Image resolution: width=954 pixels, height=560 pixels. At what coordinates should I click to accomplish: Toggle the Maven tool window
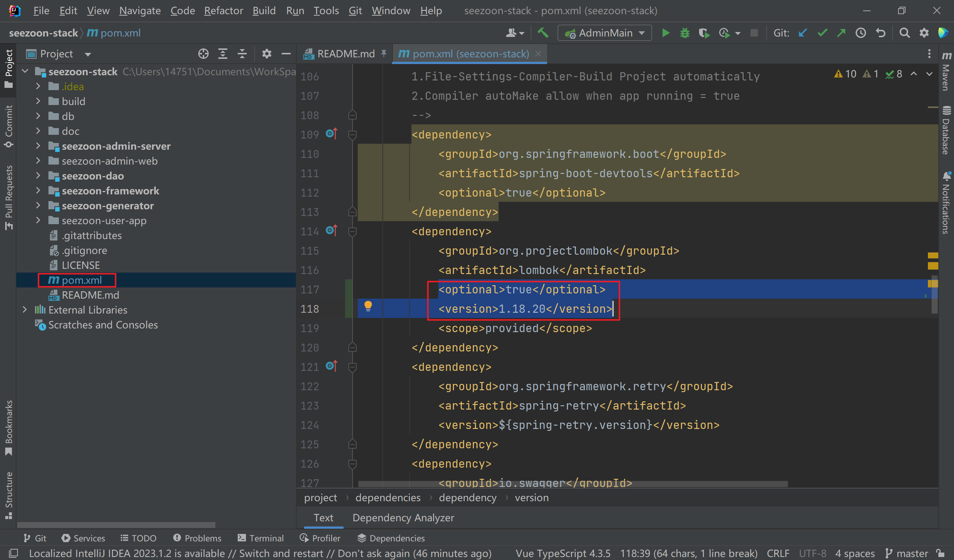coord(947,72)
